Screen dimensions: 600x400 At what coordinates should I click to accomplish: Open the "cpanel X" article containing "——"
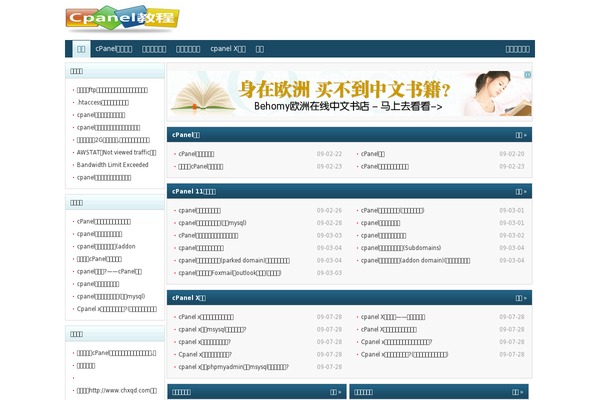tap(393, 317)
